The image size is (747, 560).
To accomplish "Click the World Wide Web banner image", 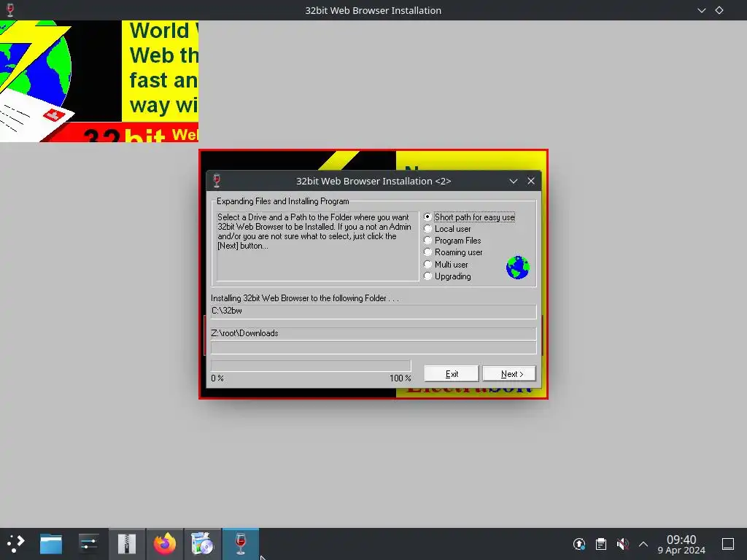I will [99, 81].
